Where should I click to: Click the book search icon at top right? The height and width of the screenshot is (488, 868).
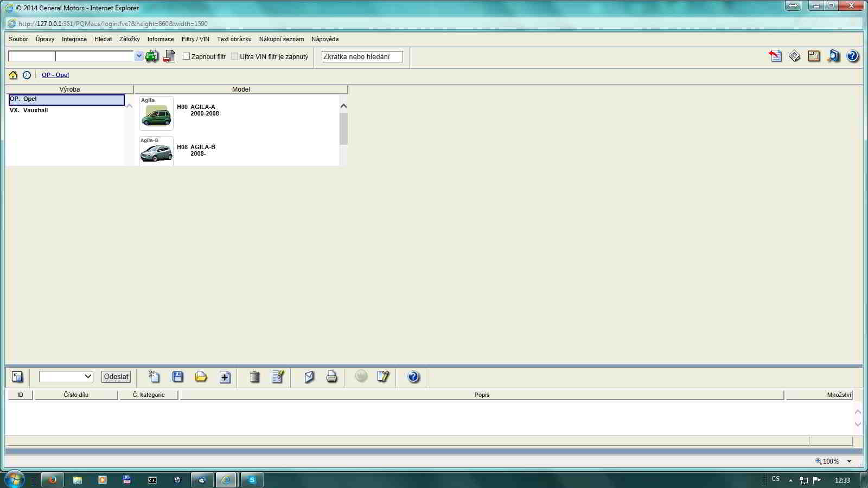click(x=833, y=56)
